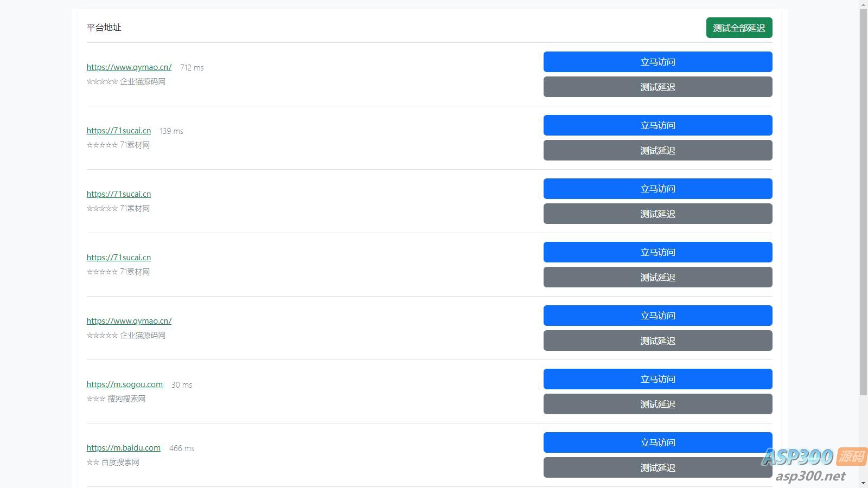Visit 百度搜索网 with its 立马访问 button

click(658, 442)
